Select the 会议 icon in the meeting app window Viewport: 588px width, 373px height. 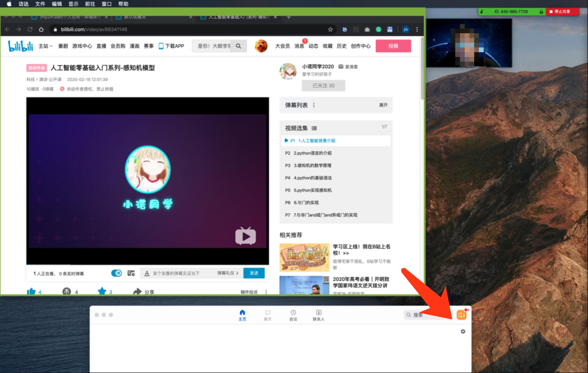[293, 315]
